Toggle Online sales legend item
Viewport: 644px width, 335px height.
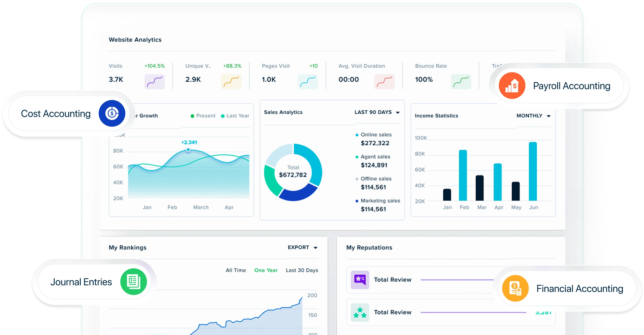[x=376, y=135]
